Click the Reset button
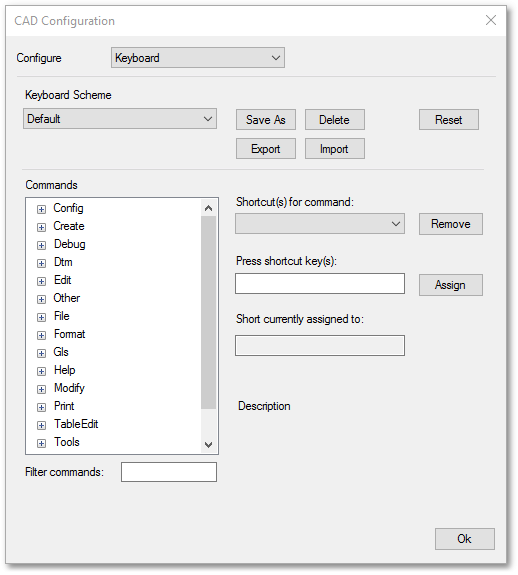This screenshot has height=575, width=518. pyautogui.click(x=449, y=120)
